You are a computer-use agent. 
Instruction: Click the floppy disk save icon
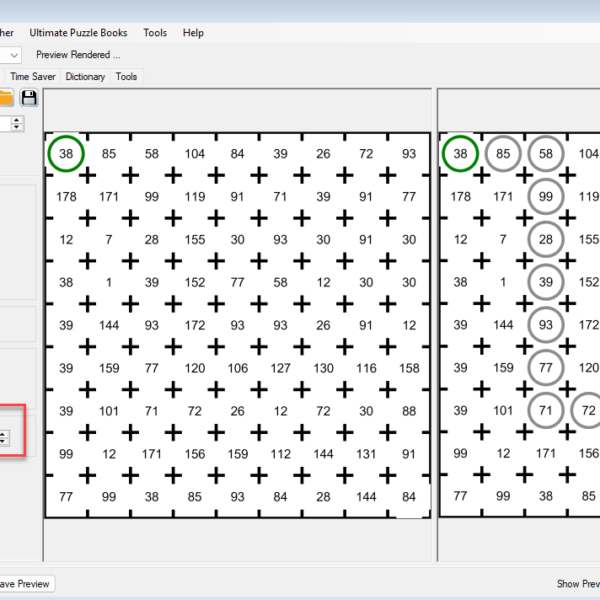[29, 97]
